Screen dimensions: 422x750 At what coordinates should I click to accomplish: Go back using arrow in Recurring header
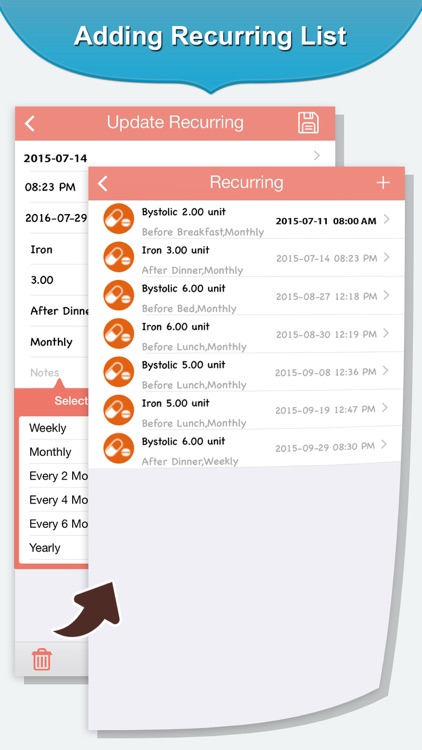[103, 183]
